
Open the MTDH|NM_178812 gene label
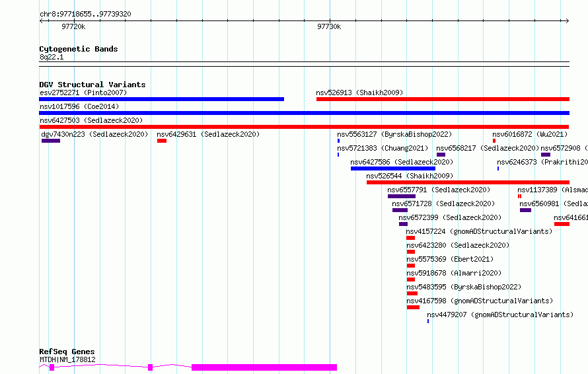[x=67, y=359]
